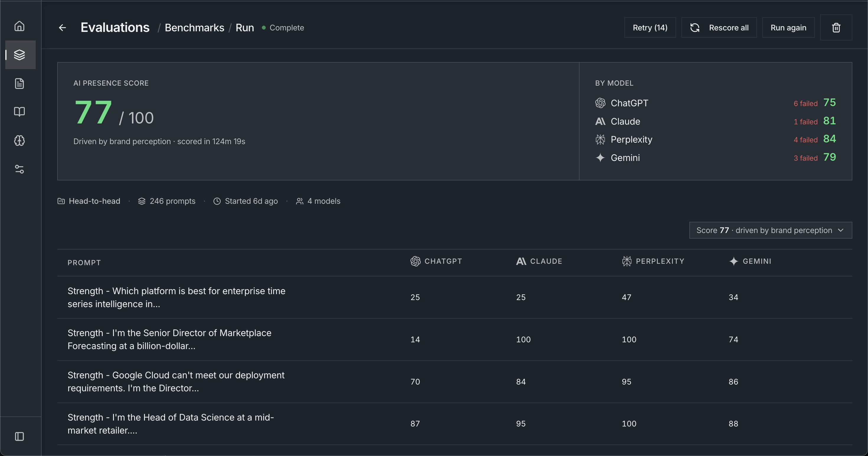Click Gemini score 86 in Google Cloud row
The height and width of the screenshot is (456, 868).
[734, 382]
